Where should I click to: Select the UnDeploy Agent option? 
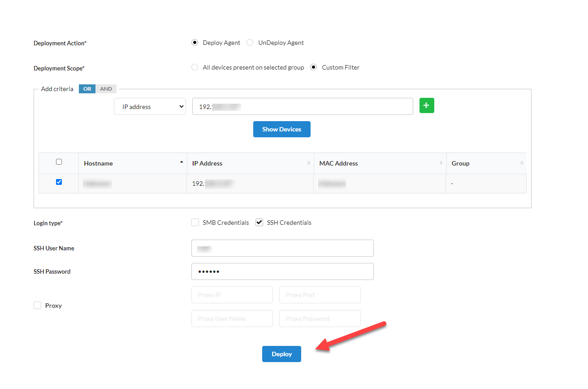250,42
